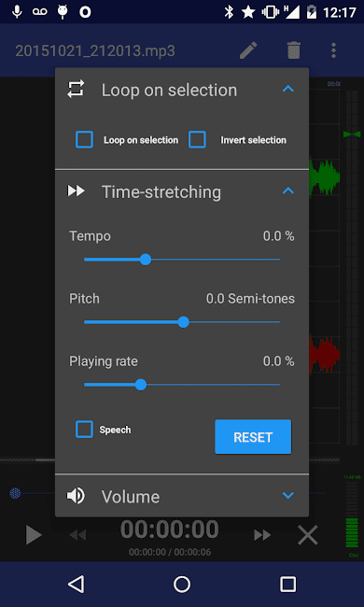Collapse the Loop on selection section
Viewport: 364px width, 607px height.
pyautogui.click(x=288, y=89)
